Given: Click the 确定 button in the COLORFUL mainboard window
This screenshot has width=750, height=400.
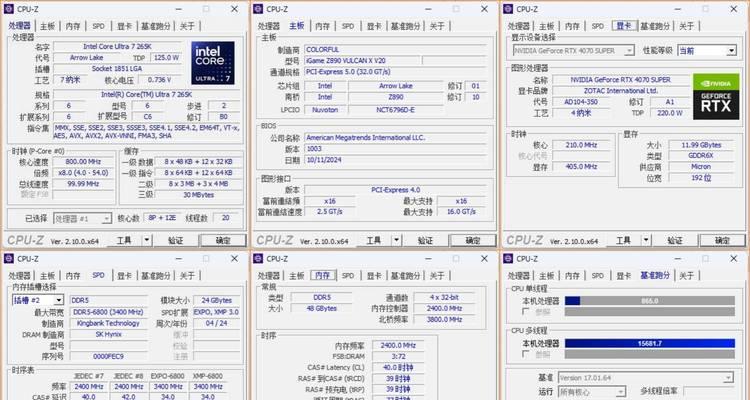Looking at the screenshot, I should coord(473,240).
